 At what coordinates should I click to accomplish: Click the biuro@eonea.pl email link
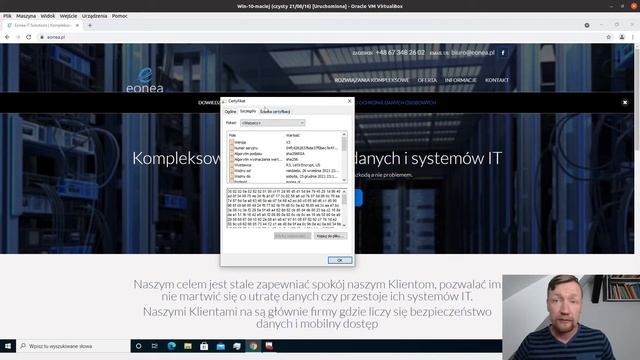tap(473, 53)
